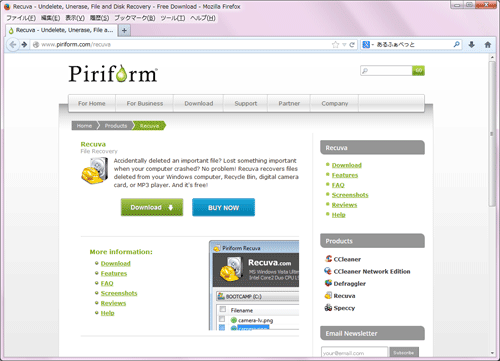Open the Support navigation tab
The width and height of the screenshot is (500, 361).
(x=246, y=103)
